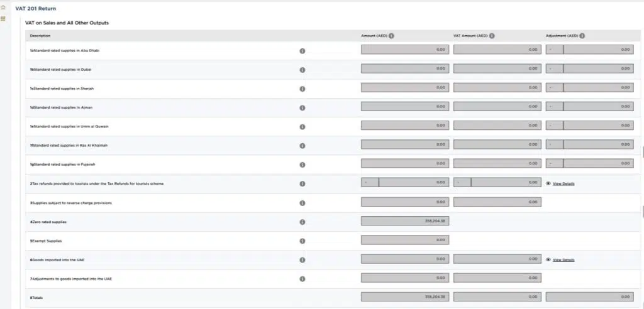
Task: Show info for Sharjah standard rated supplies
Action: coord(302,89)
